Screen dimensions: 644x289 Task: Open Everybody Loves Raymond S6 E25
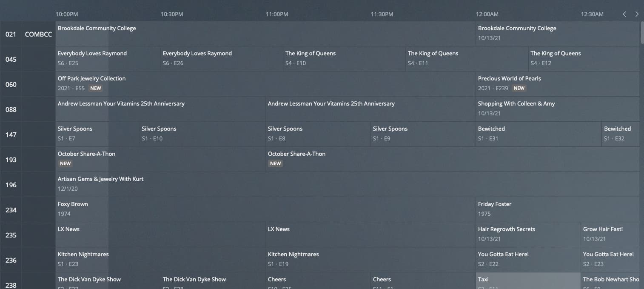pyautogui.click(x=108, y=59)
